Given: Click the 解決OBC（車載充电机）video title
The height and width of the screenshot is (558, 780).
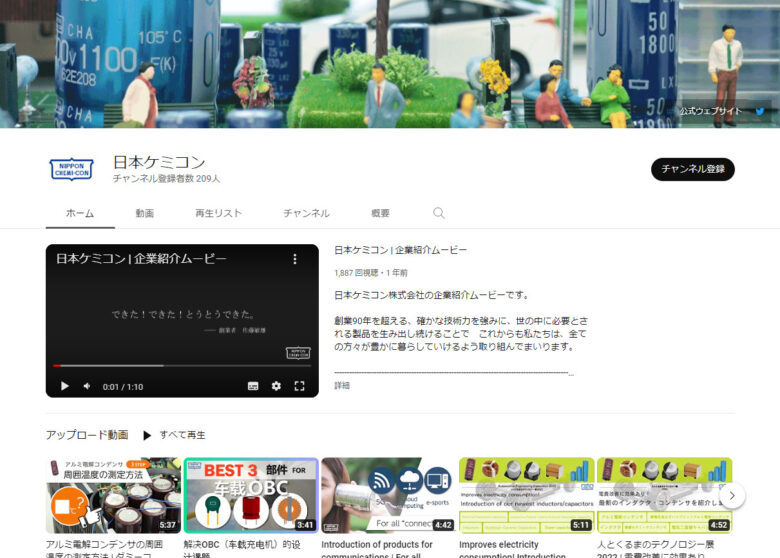Looking at the screenshot, I should coord(242,549).
